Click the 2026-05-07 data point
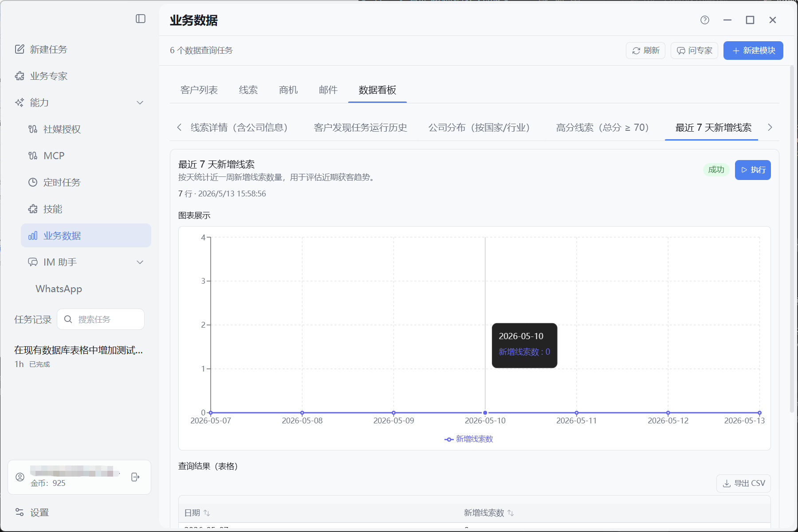Image resolution: width=798 pixels, height=532 pixels. 211,413
